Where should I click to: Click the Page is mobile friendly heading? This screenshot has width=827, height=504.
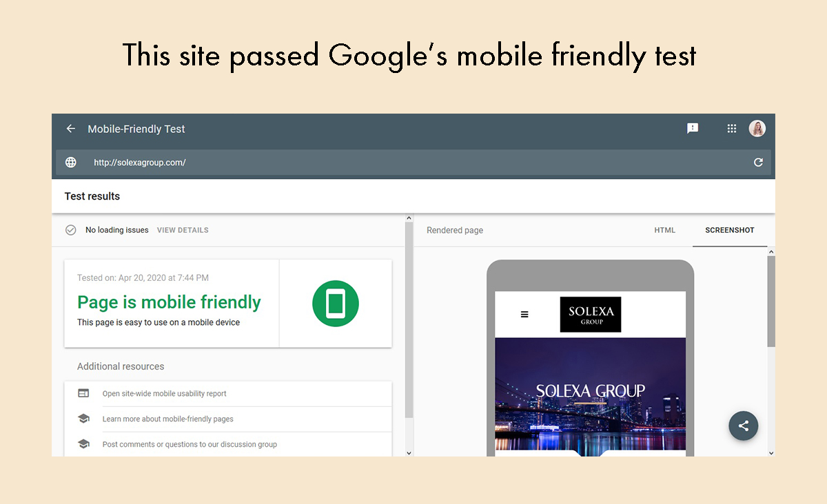click(169, 302)
